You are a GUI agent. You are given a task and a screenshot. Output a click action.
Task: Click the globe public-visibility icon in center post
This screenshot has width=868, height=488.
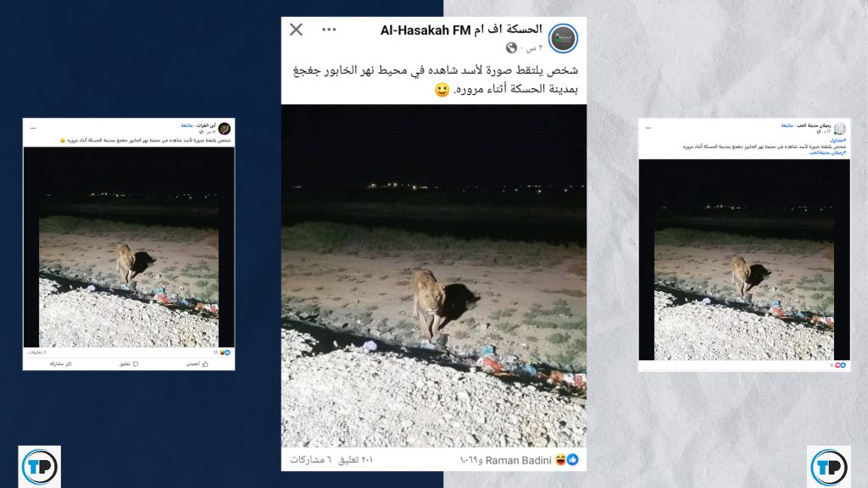click(511, 48)
